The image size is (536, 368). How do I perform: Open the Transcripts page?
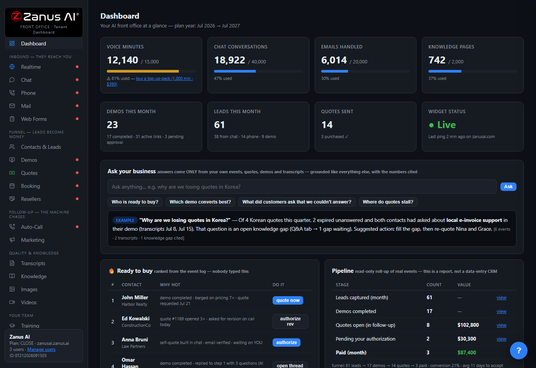click(44, 263)
